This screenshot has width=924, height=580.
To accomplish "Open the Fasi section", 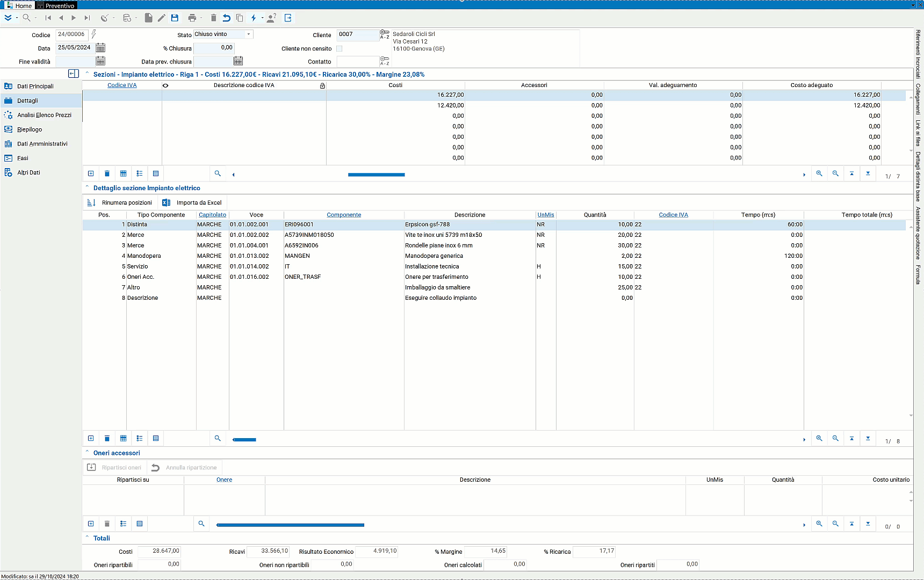I will (41, 158).
